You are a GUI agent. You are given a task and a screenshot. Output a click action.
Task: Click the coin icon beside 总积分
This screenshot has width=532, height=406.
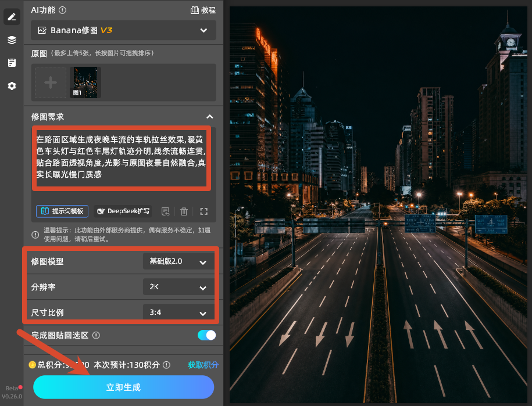click(x=32, y=365)
